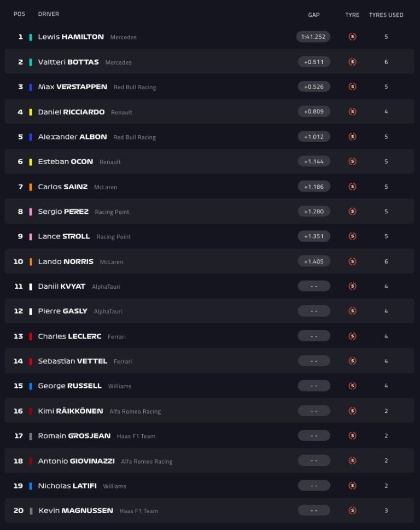Click the teal Mercedes color bar by Hamilton
This screenshot has width=420, height=530.
tap(31, 37)
